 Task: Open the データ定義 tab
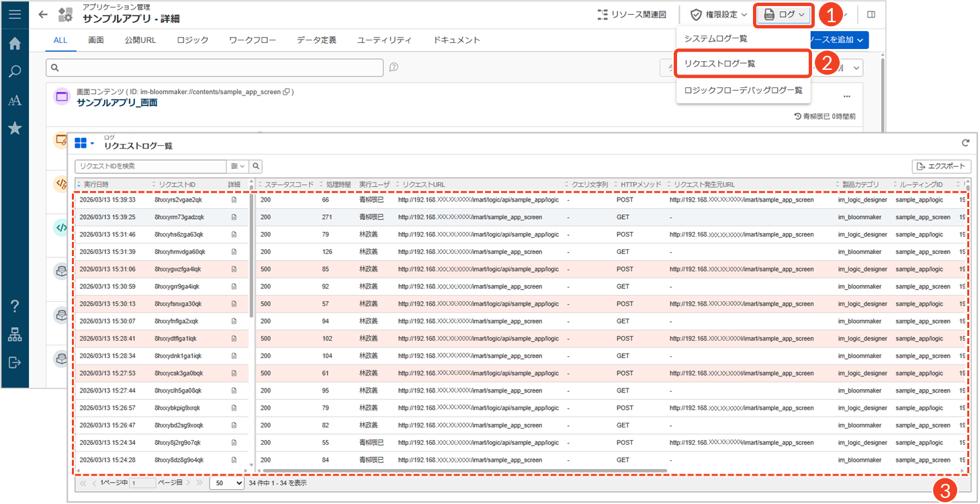pyautogui.click(x=316, y=40)
